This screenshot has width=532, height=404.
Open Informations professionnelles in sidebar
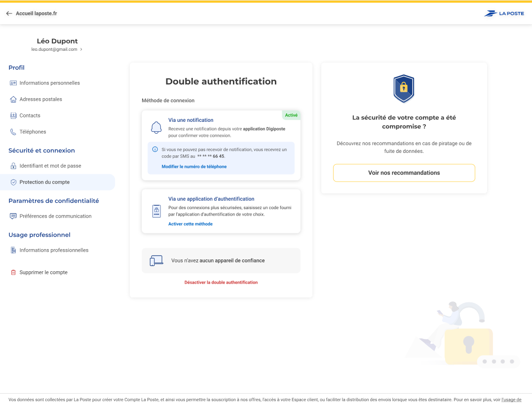(x=54, y=250)
